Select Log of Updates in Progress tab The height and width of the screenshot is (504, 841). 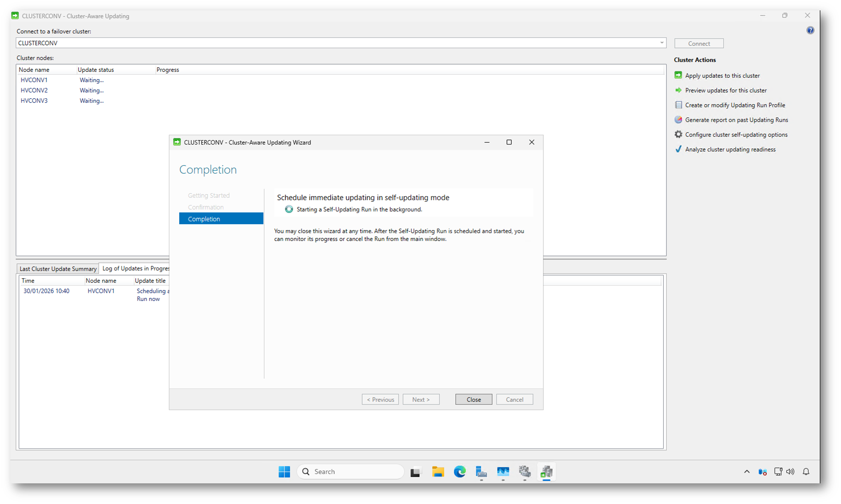[x=135, y=268]
